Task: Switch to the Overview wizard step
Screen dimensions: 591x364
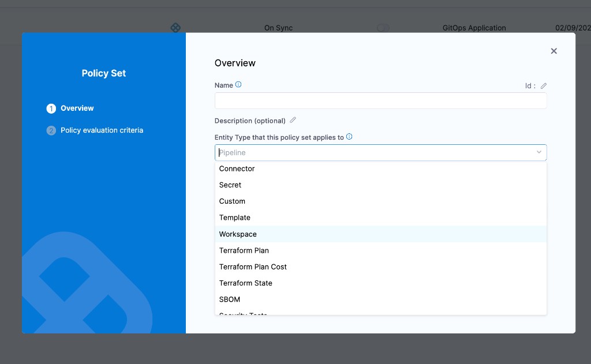Action: click(x=77, y=108)
